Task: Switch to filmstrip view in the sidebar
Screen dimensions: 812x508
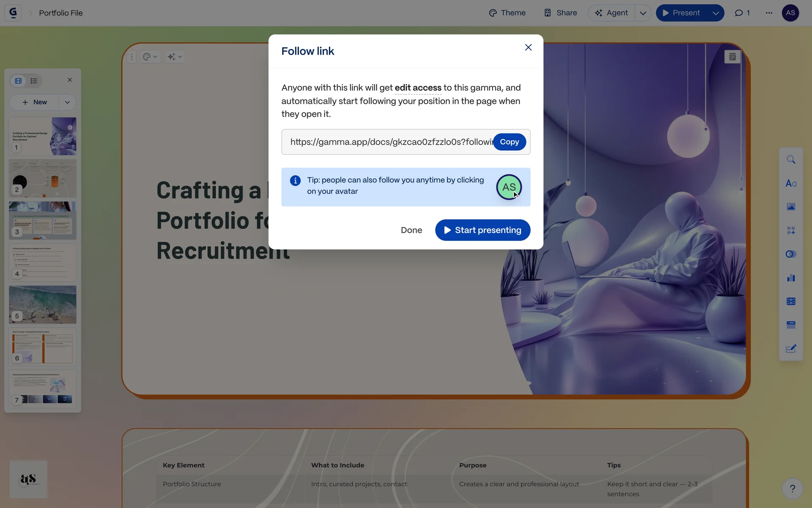Action: (x=18, y=81)
